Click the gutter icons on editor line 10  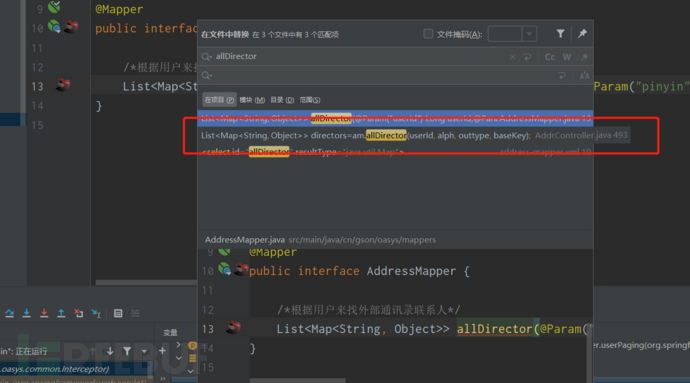(x=63, y=27)
